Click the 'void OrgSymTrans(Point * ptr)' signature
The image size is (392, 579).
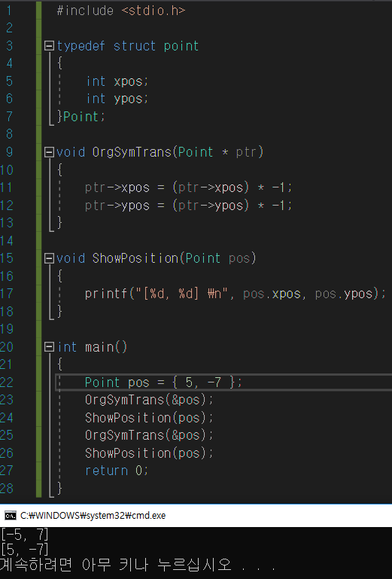point(160,152)
